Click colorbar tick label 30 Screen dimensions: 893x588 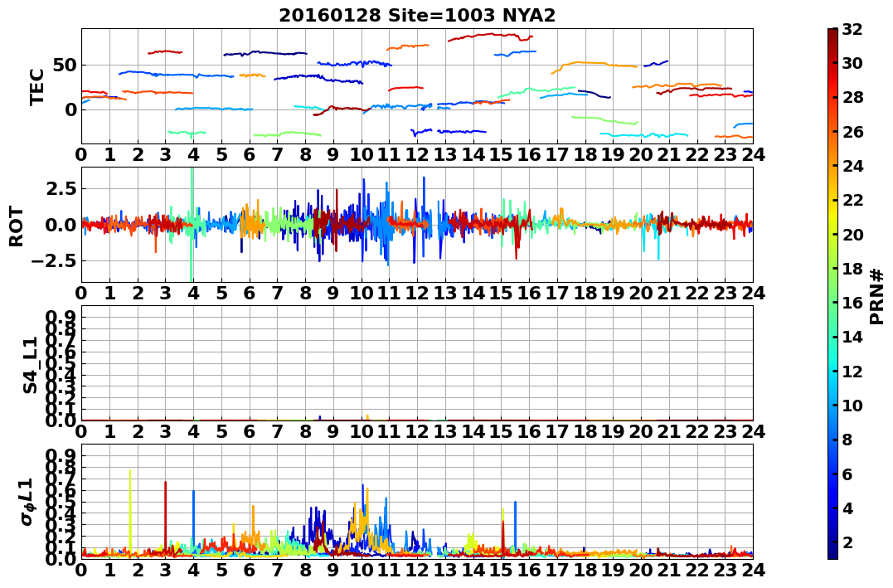(852, 63)
